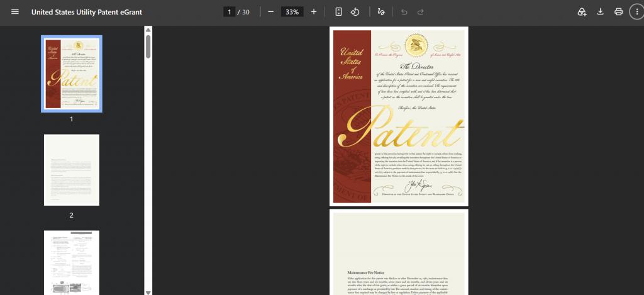Zoom out with the minus button
Image resolution: width=644 pixels, height=295 pixels.
(x=270, y=12)
